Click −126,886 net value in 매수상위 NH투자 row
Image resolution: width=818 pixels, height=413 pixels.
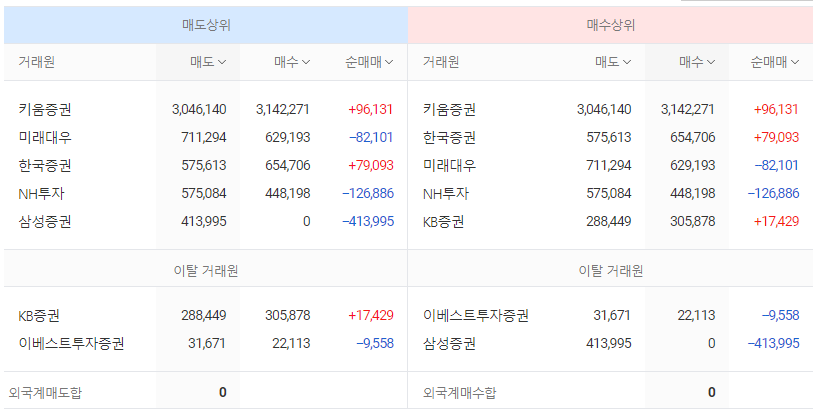point(774,194)
